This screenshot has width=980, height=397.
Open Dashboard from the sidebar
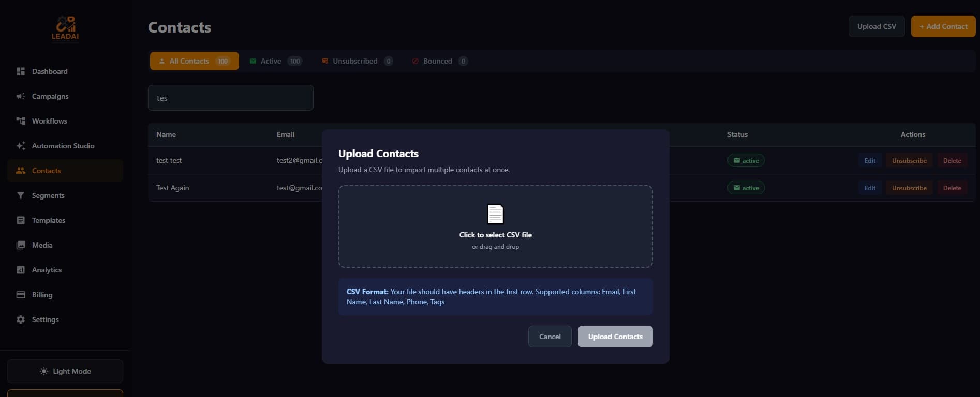pos(65,71)
